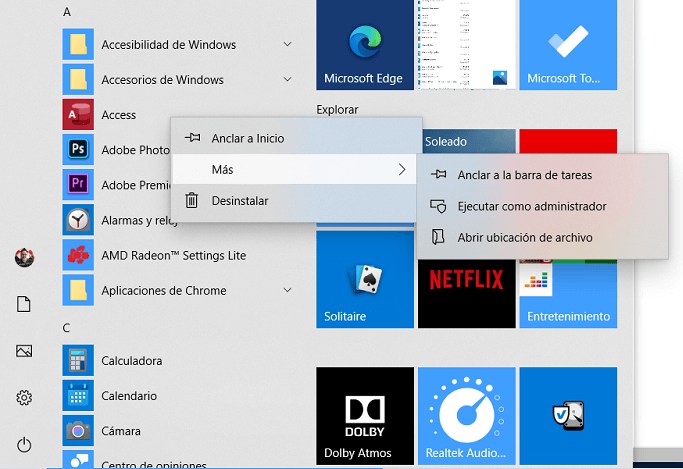Choose Más in the context menu
This screenshot has height=469, width=683.
[294, 169]
